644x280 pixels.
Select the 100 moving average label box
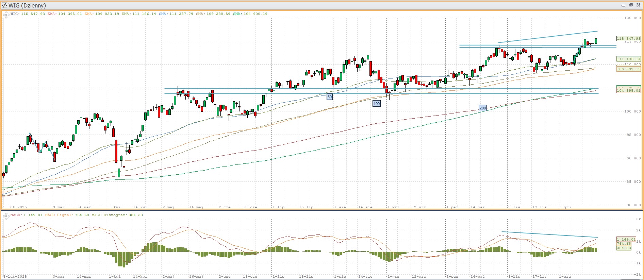click(376, 104)
